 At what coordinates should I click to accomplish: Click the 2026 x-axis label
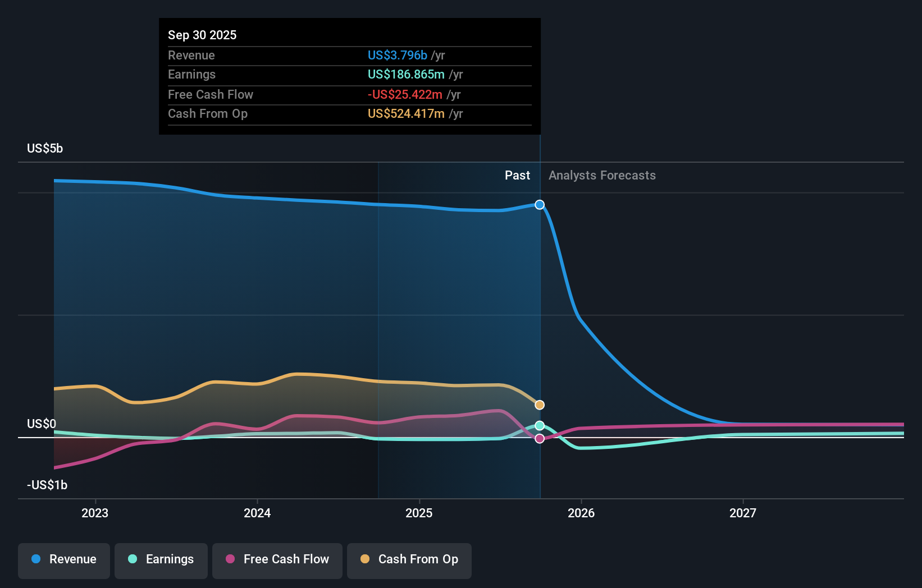pos(581,513)
